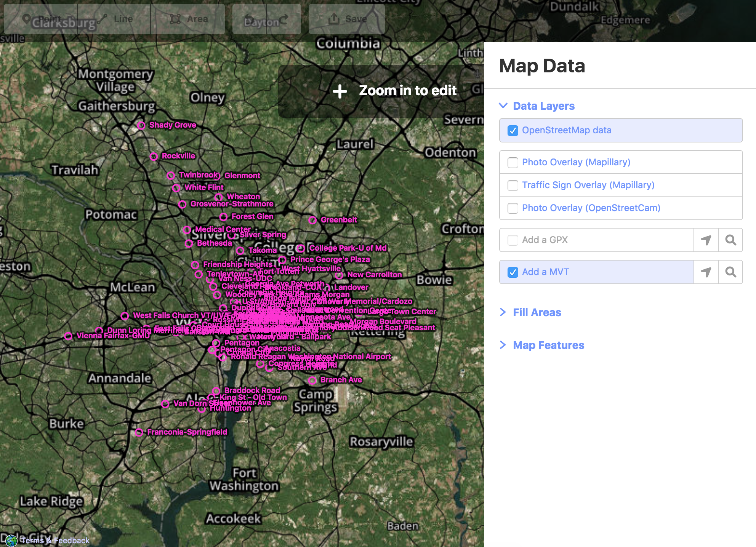Click the Vienna Fairfax-GMU station marker
Image resolution: width=756 pixels, height=547 pixels.
(x=69, y=336)
